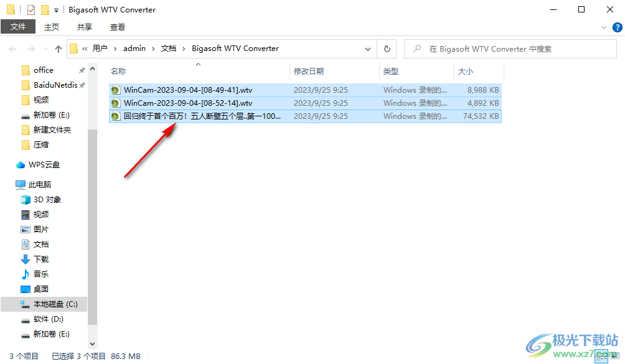Click the Forward navigation arrow

[31, 49]
